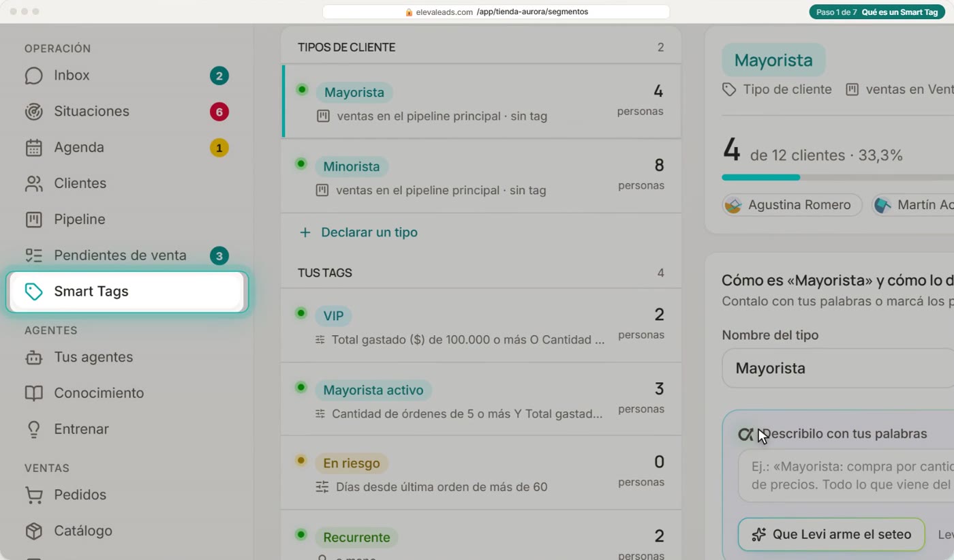Screen dimensions: 954x560
Task: Click the Tus agentes robot icon
Action: tap(33, 358)
